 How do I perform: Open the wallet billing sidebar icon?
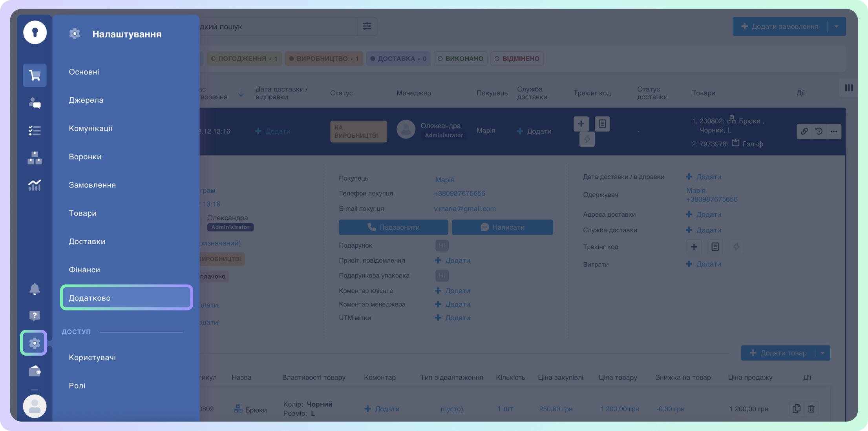coord(35,371)
